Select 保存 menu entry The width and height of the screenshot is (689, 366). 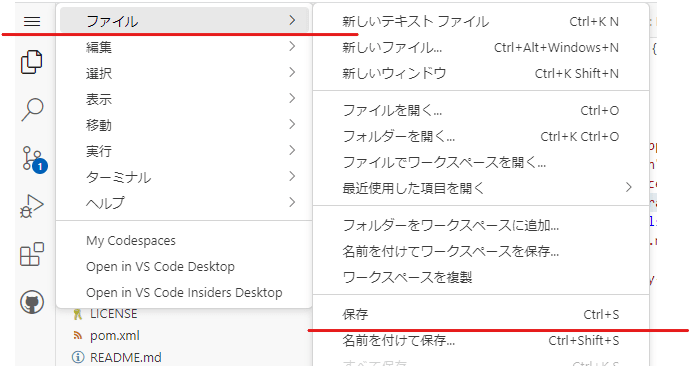coord(481,315)
